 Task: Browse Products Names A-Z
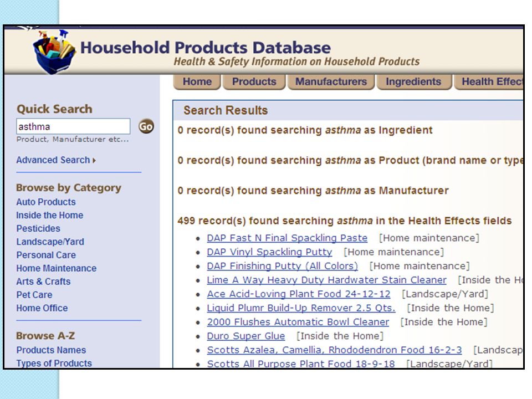click(51, 350)
